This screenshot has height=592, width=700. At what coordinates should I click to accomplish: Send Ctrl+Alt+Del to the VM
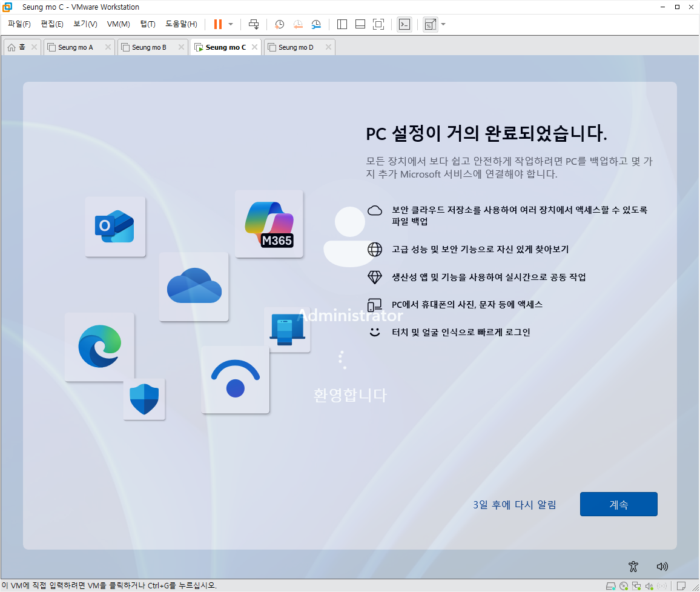(x=254, y=24)
